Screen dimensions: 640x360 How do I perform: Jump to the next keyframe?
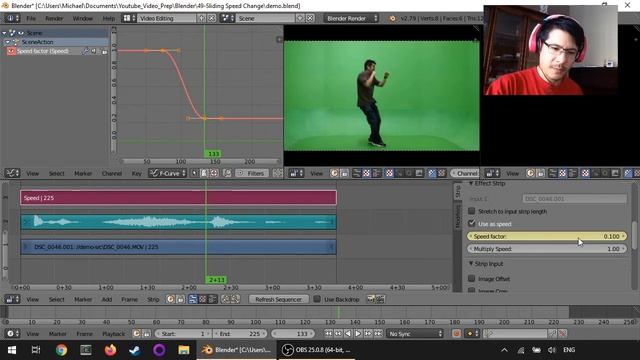coord(368,334)
